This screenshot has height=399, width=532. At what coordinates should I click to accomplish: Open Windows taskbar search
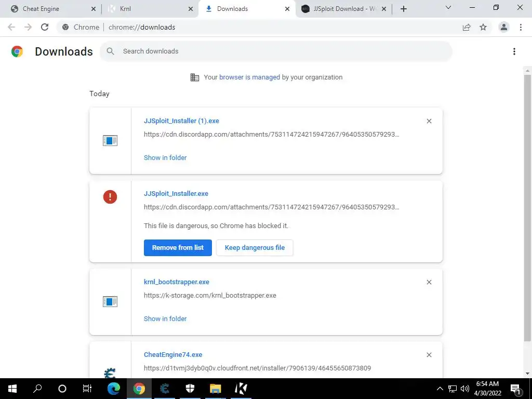coord(37,389)
